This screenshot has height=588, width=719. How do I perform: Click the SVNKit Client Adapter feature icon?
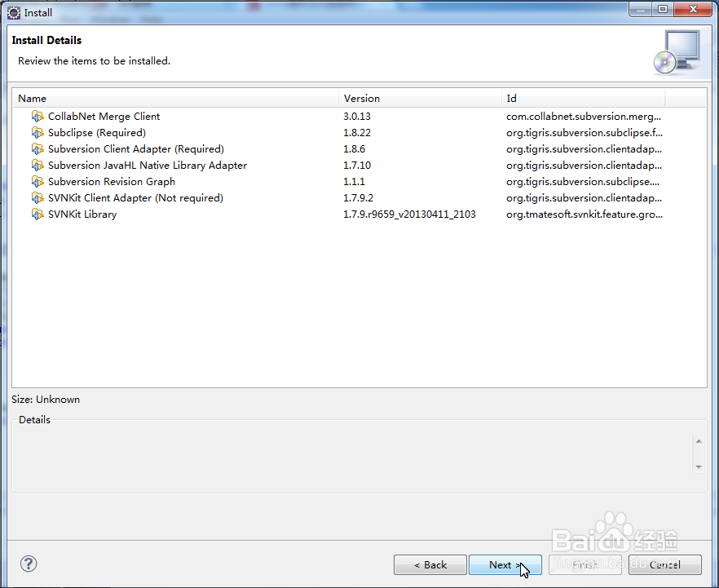point(37,198)
